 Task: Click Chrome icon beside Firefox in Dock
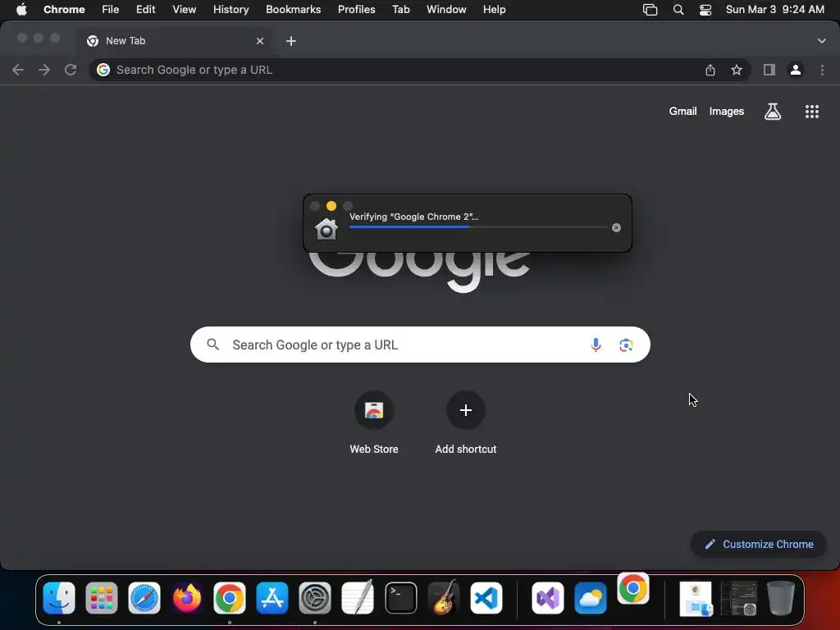[x=230, y=598]
